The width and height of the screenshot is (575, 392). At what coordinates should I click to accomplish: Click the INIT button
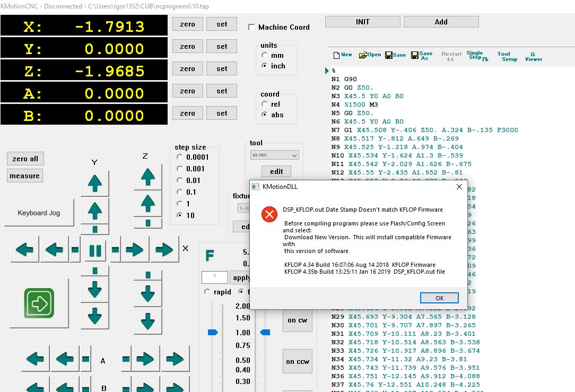(x=363, y=22)
